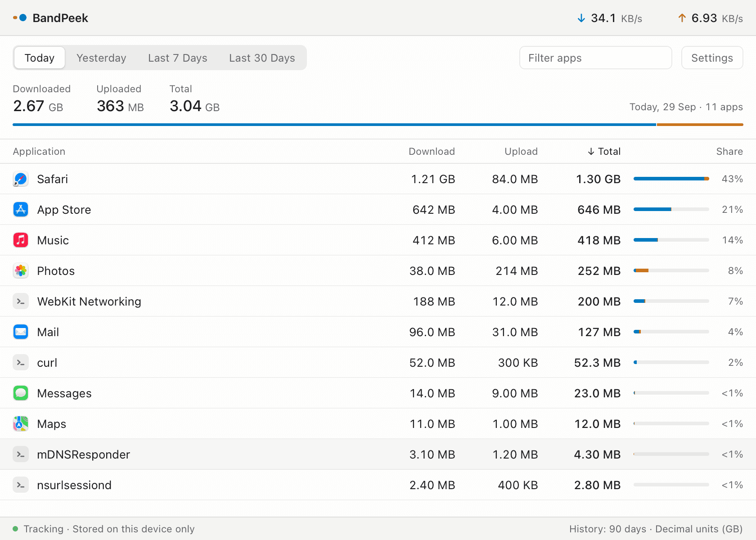Click App Store total 646 MB

(599, 210)
